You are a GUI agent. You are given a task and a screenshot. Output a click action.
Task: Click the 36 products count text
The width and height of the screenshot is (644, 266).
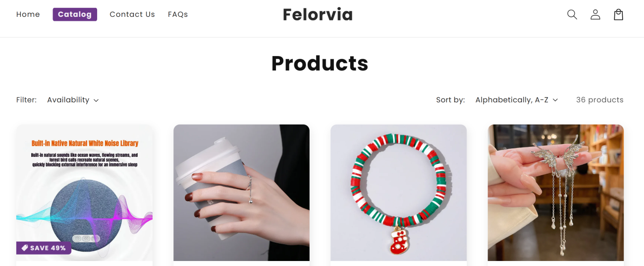[600, 100]
